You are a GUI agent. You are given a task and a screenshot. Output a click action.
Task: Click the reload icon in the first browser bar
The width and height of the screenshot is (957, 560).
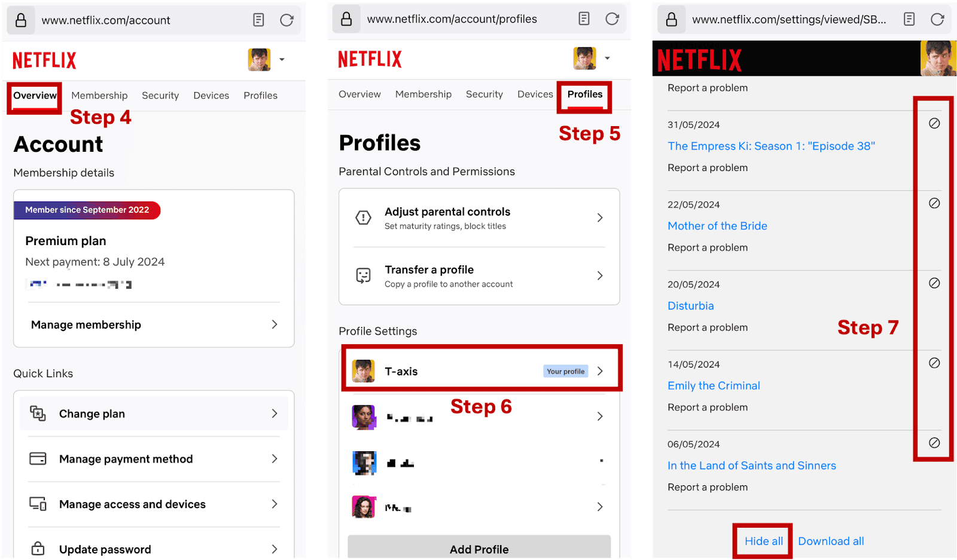[x=287, y=19]
